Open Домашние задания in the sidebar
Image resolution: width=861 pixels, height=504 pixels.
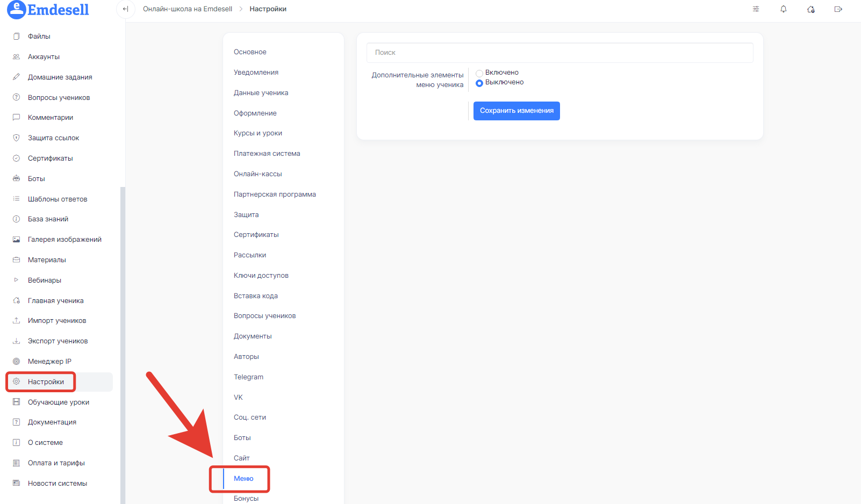point(60,77)
